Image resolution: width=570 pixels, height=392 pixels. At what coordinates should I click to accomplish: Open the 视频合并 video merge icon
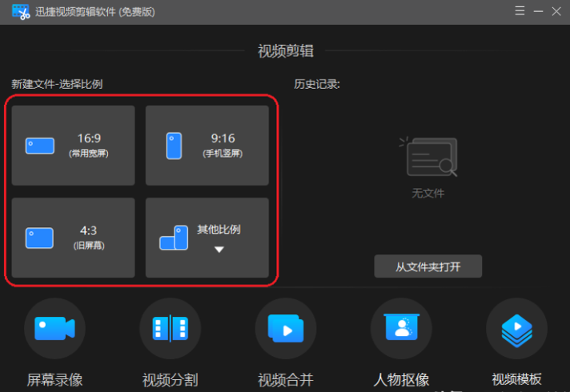coord(286,329)
